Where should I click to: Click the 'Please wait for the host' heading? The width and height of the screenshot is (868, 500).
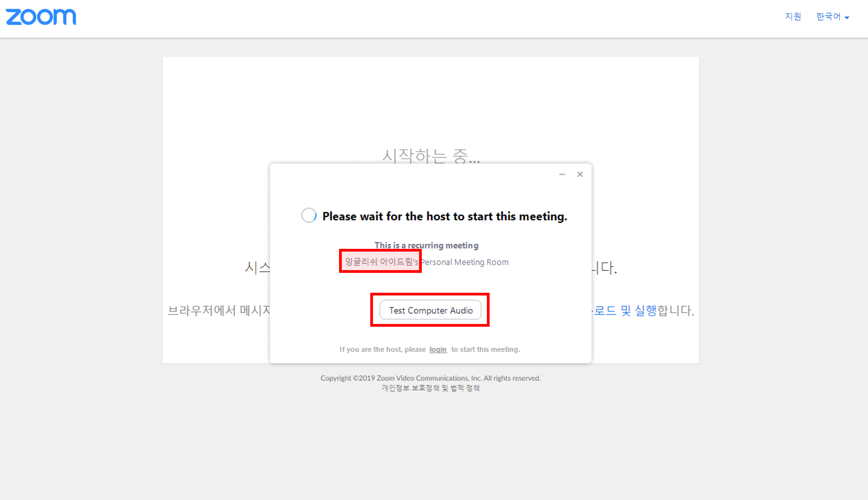pyautogui.click(x=444, y=216)
